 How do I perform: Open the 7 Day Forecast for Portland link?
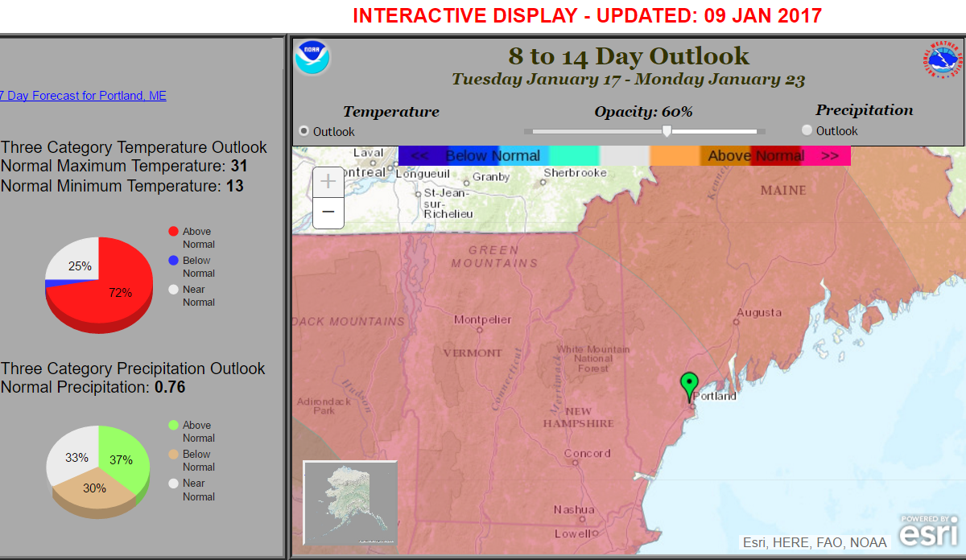82,96
